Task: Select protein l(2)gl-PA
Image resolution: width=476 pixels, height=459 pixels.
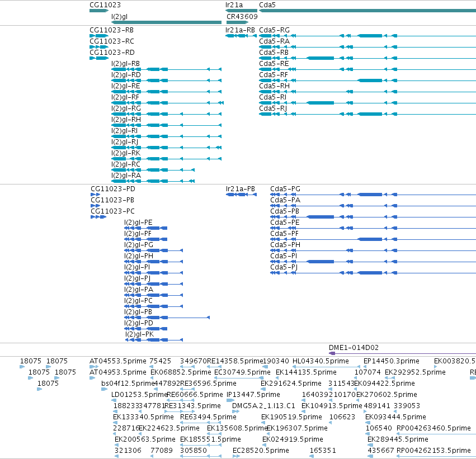Action: point(154,295)
